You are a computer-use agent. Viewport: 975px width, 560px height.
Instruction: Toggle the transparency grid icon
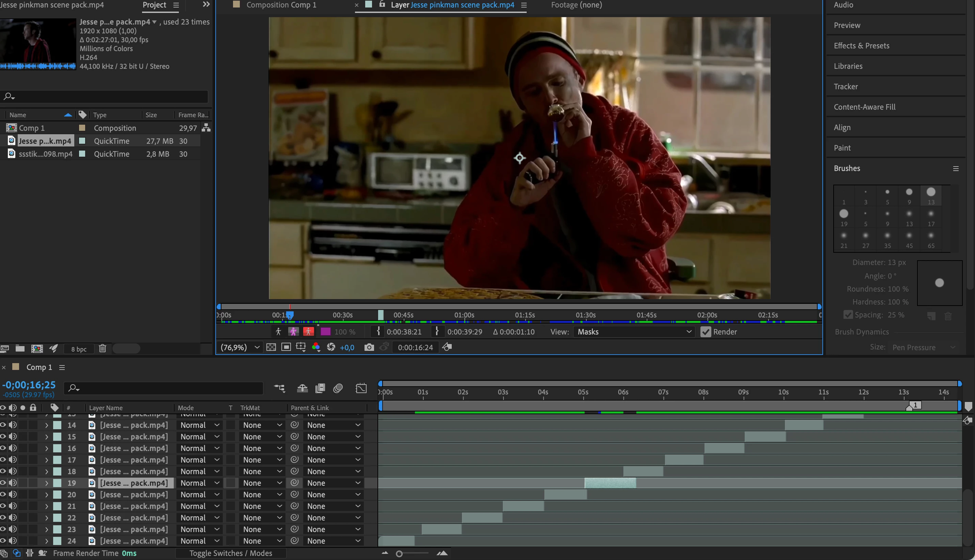[x=271, y=347]
